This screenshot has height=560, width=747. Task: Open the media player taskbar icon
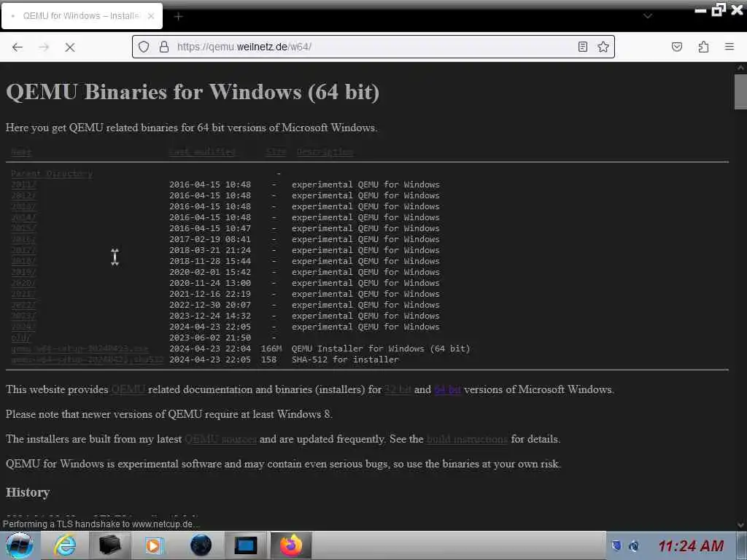point(154,545)
